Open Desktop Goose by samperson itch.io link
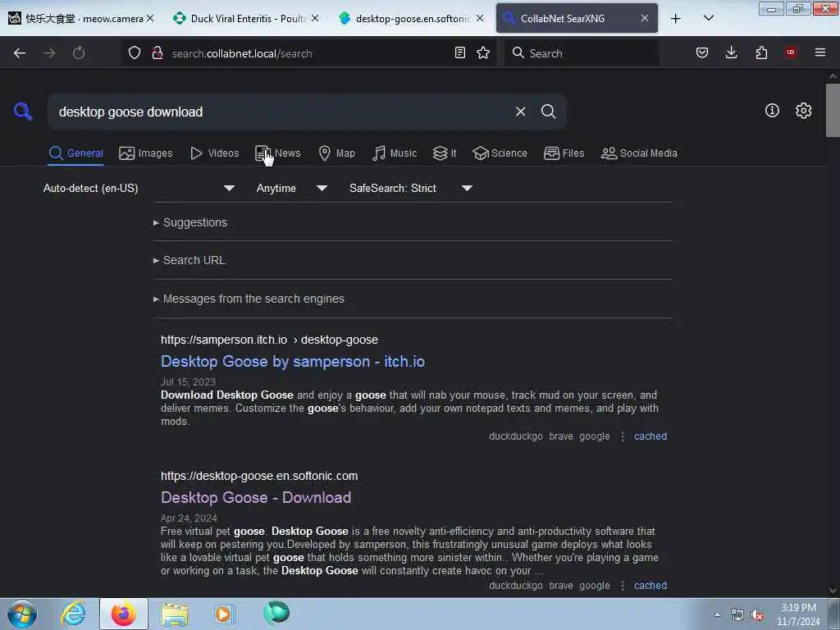The image size is (840, 630). [293, 362]
